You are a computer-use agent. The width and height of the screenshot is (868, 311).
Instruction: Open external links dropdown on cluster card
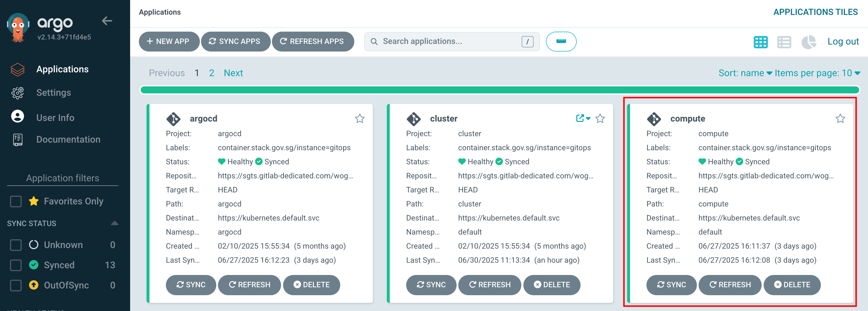(583, 119)
